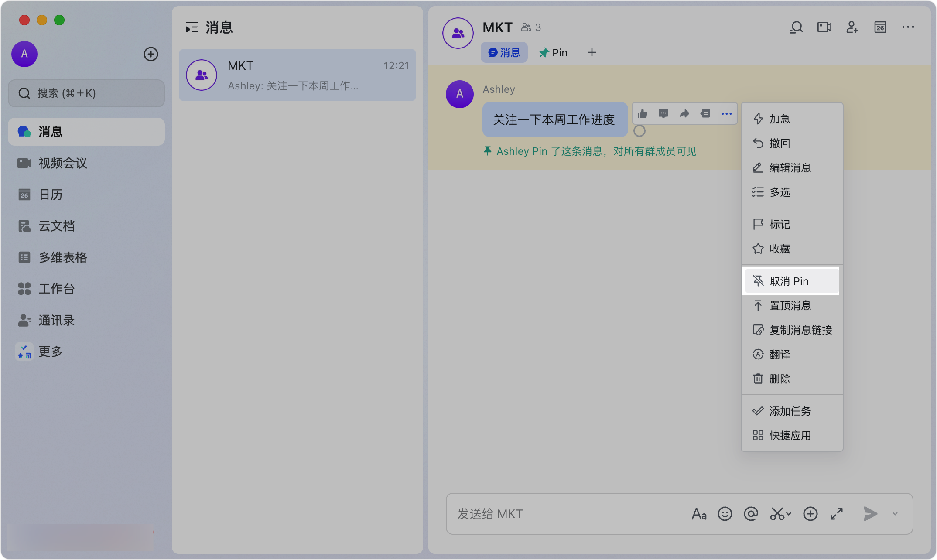Choose 撤回 to recall the message

[792, 143]
